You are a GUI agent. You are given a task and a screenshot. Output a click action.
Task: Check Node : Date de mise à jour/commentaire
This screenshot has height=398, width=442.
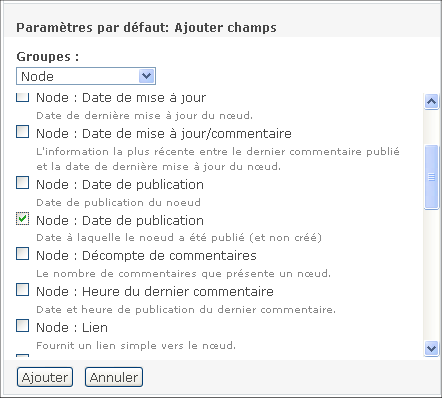[x=22, y=131]
